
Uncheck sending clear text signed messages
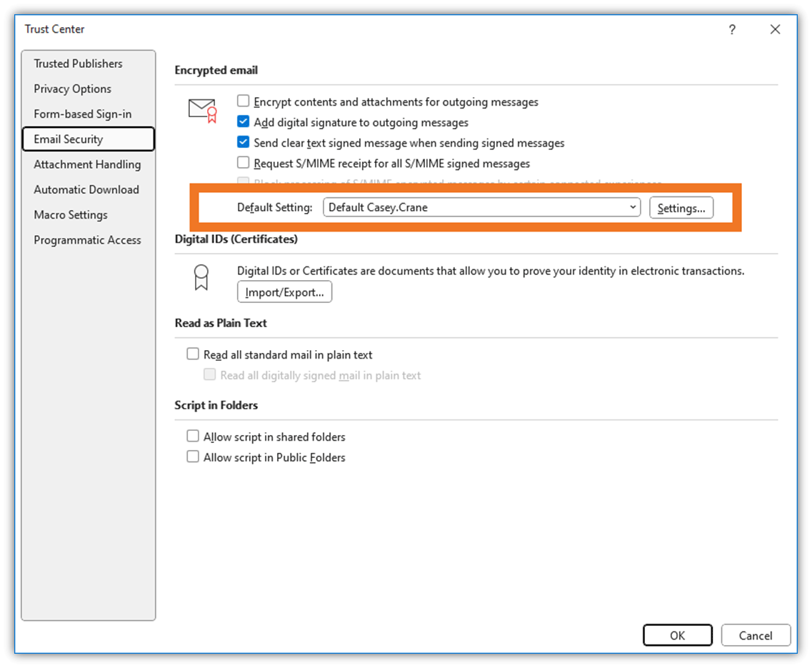point(243,143)
